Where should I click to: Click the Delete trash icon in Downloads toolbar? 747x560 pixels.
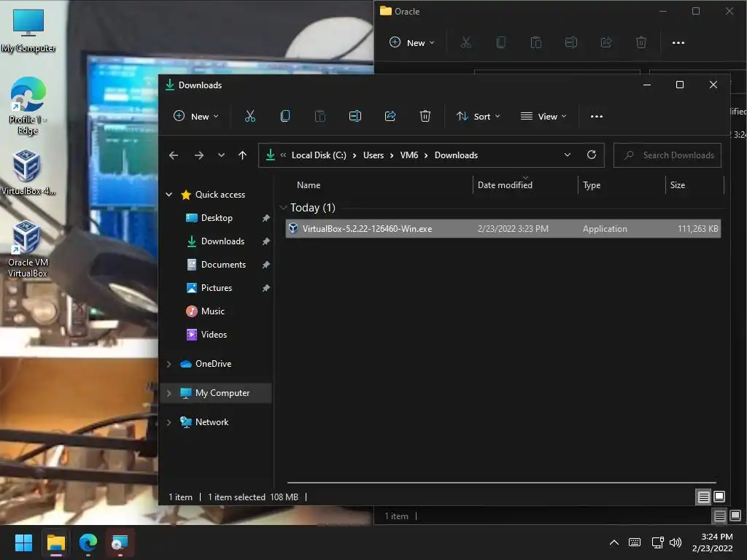pos(425,116)
